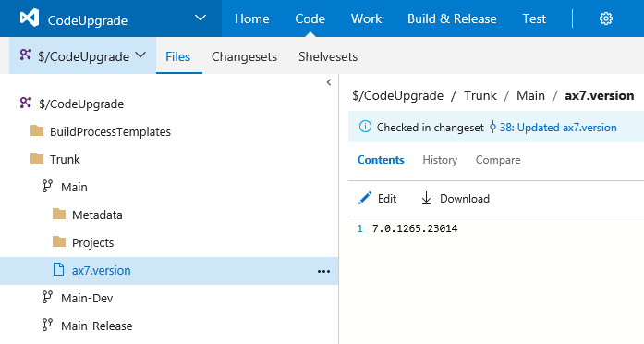The image size is (644, 344).
Task: Open the History tab
Action: pos(440,160)
